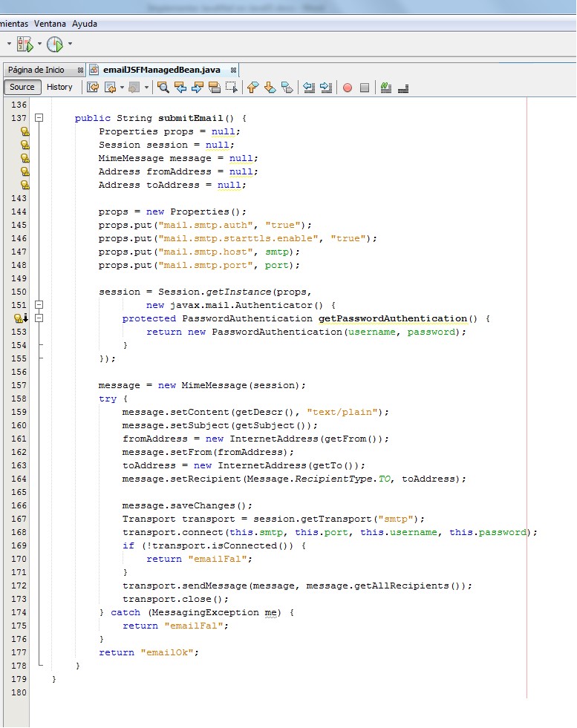The height and width of the screenshot is (728, 577).
Task: Click the Profile Project clock icon
Action: point(55,44)
